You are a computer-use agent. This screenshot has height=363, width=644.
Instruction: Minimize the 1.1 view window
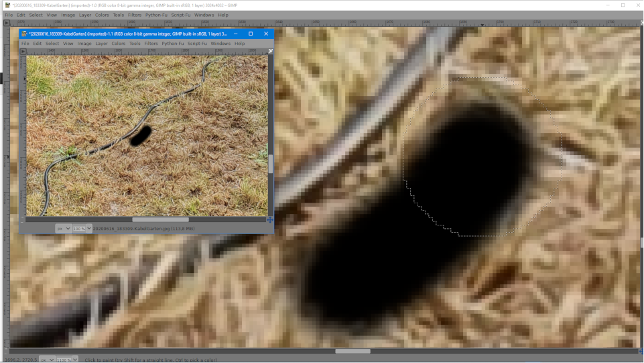coord(235,34)
